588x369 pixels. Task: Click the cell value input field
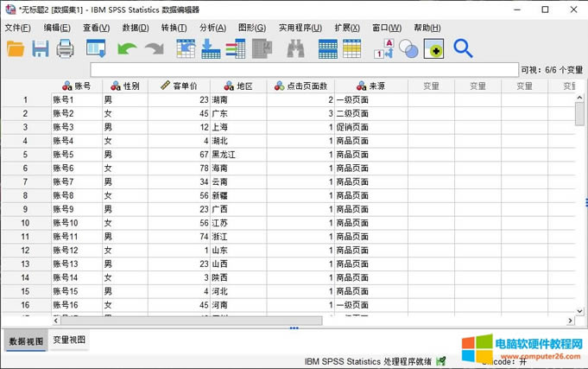[302, 69]
